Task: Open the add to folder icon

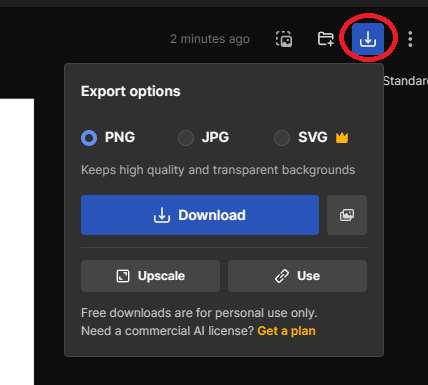Action: (x=325, y=39)
